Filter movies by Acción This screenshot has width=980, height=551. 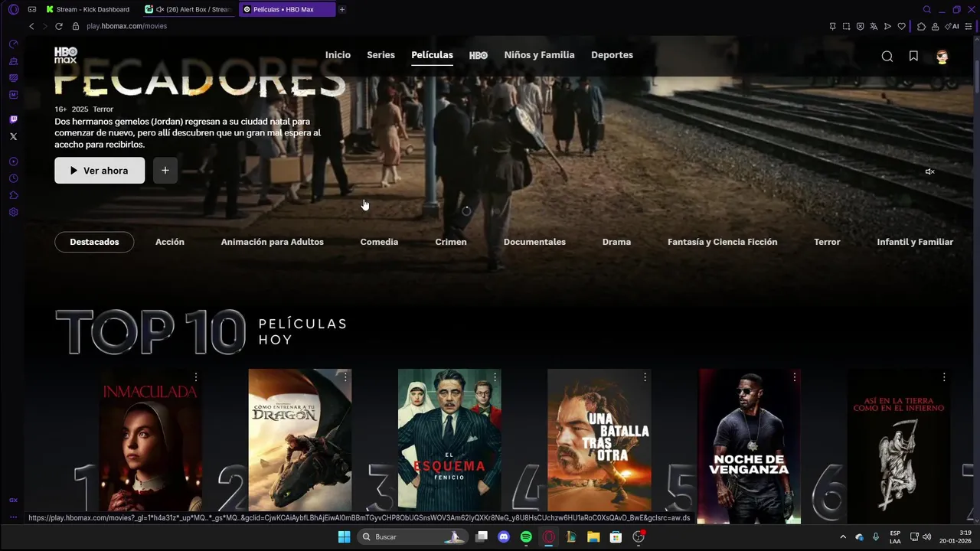[x=170, y=242]
